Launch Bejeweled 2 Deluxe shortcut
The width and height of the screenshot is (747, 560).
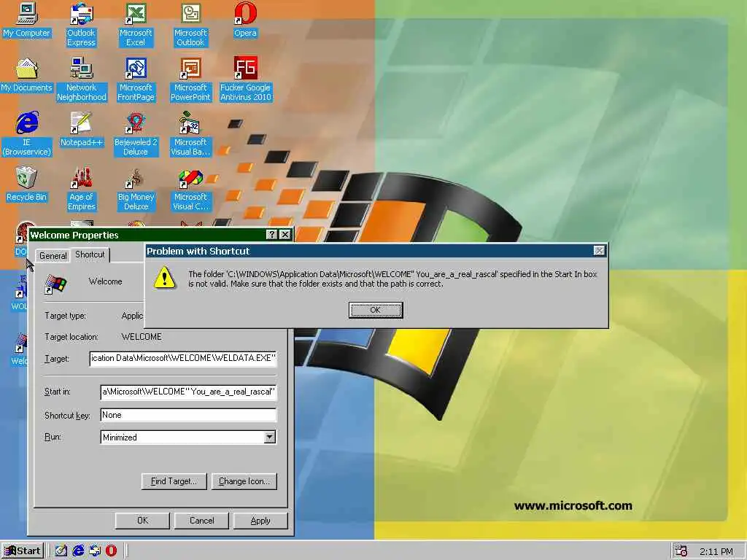click(x=136, y=134)
